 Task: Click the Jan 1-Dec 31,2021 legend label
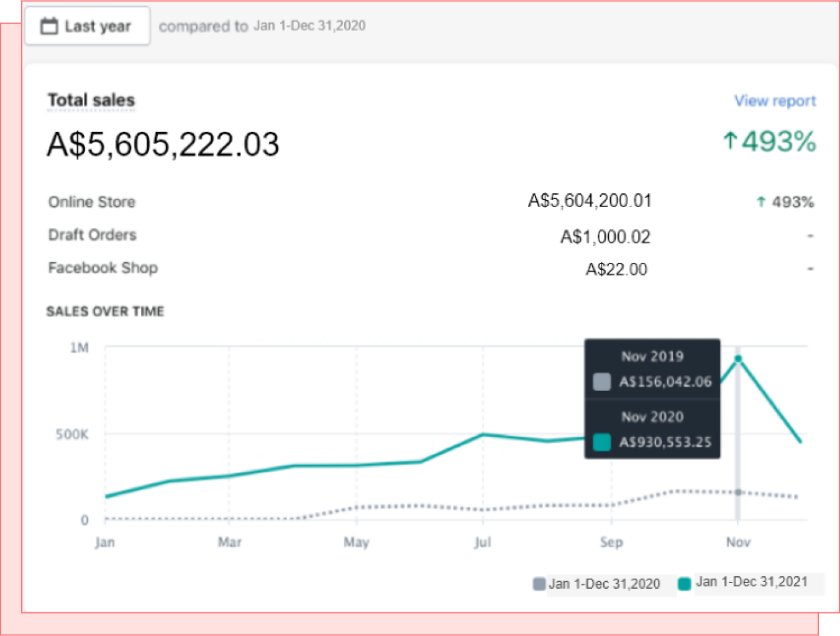pos(752,582)
